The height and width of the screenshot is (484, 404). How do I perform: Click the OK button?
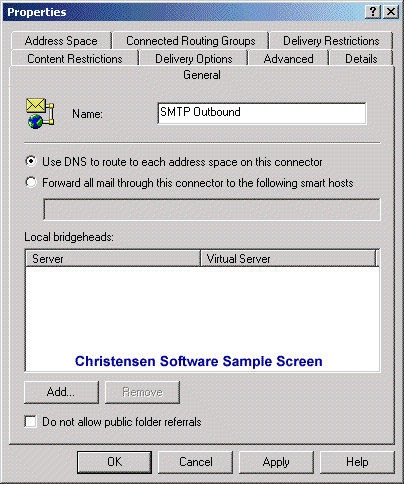point(114,462)
